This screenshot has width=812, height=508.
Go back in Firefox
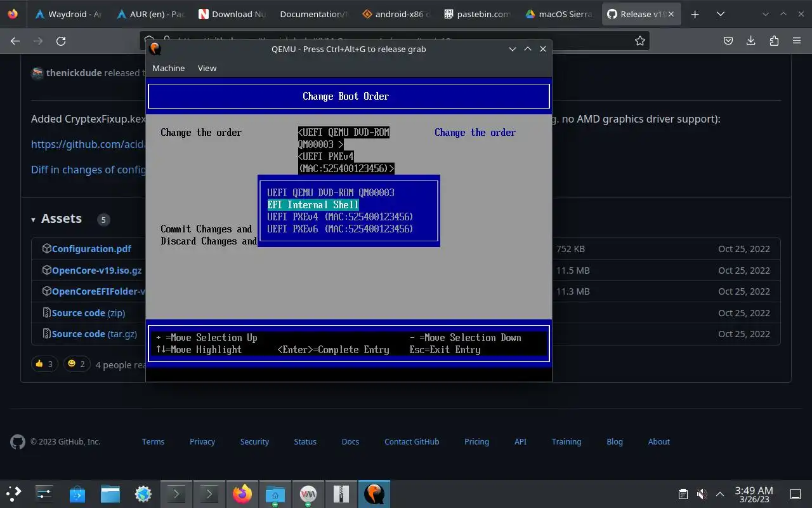coord(15,41)
